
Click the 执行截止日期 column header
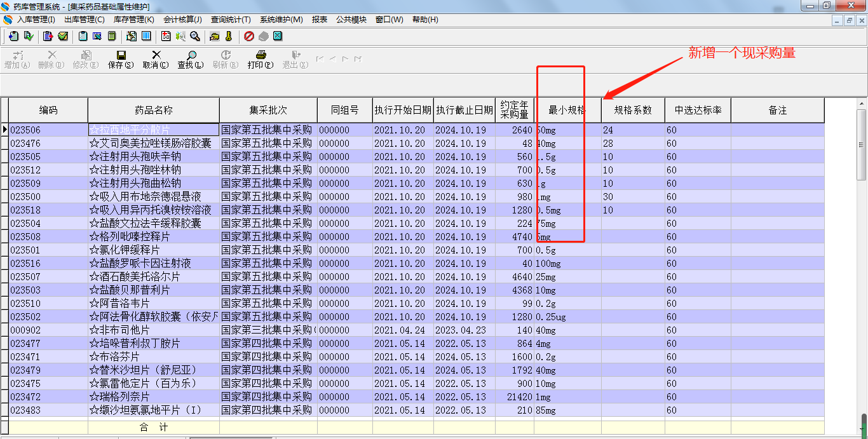(x=465, y=110)
